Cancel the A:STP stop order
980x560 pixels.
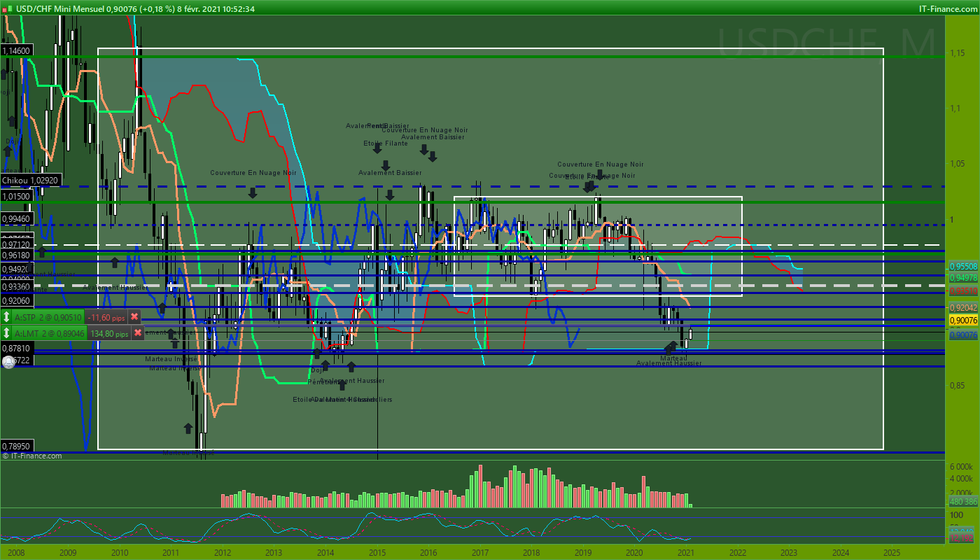pyautogui.click(x=134, y=317)
